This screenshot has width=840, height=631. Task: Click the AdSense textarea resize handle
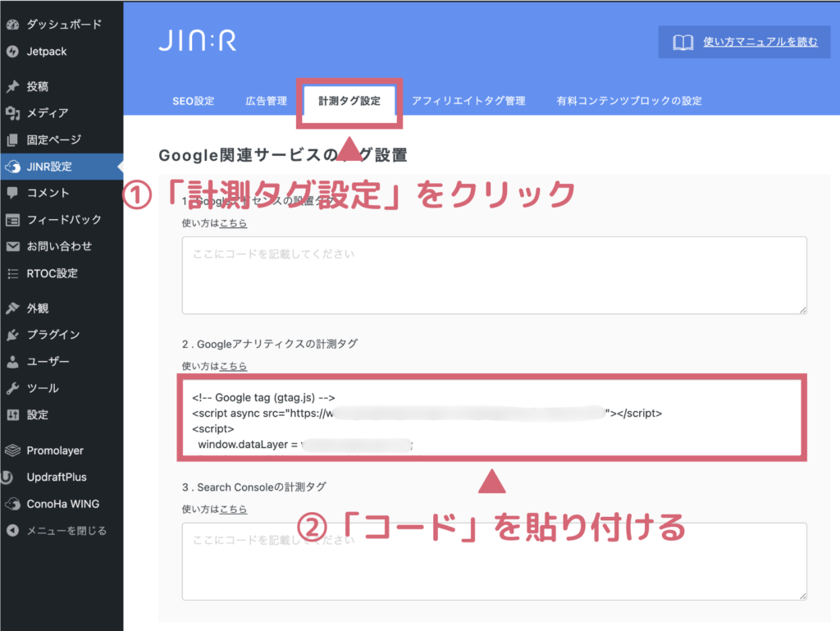(802, 309)
